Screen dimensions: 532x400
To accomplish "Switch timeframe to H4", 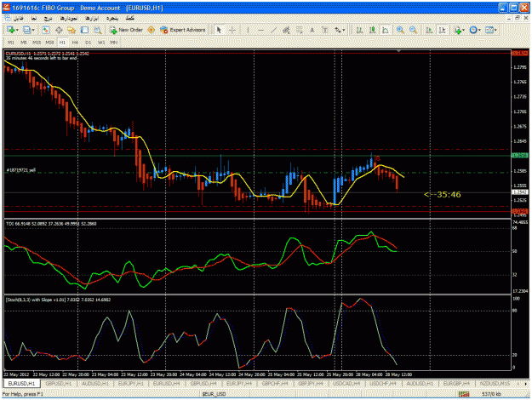I will tap(75, 43).
